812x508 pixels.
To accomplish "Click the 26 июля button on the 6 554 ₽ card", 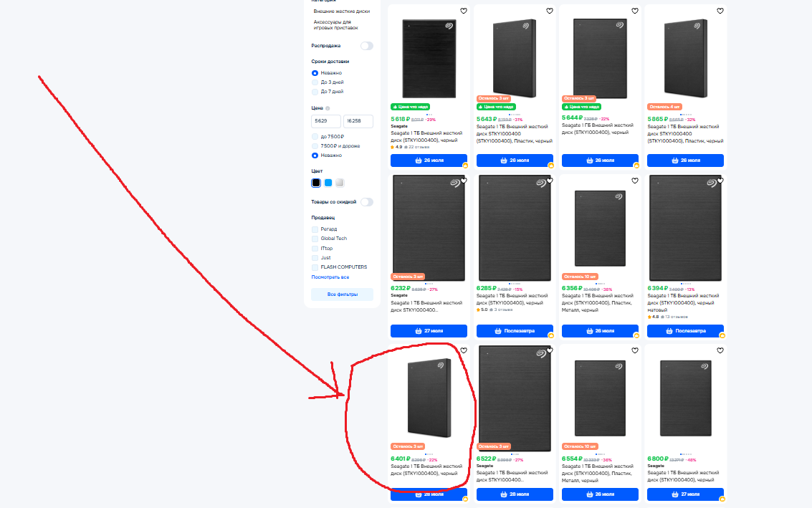I will coord(600,494).
